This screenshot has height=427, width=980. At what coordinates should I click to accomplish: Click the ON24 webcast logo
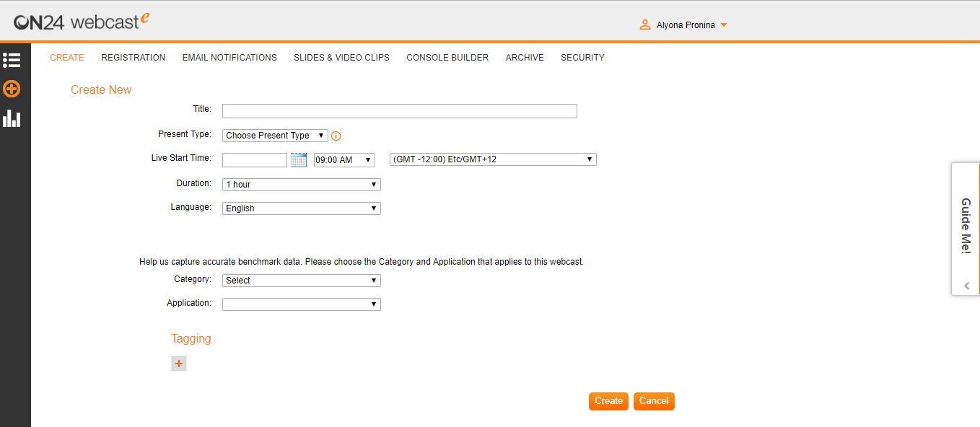pyautogui.click(x=82, y=22)
